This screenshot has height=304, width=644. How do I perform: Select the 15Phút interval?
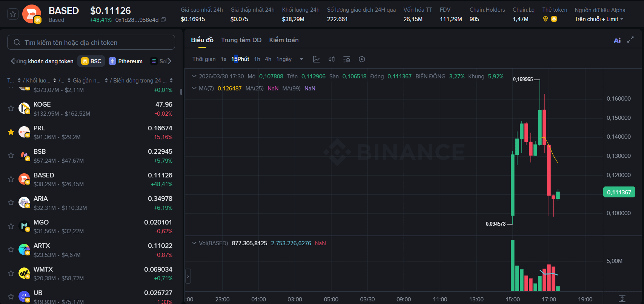click(x=240, y=59)
